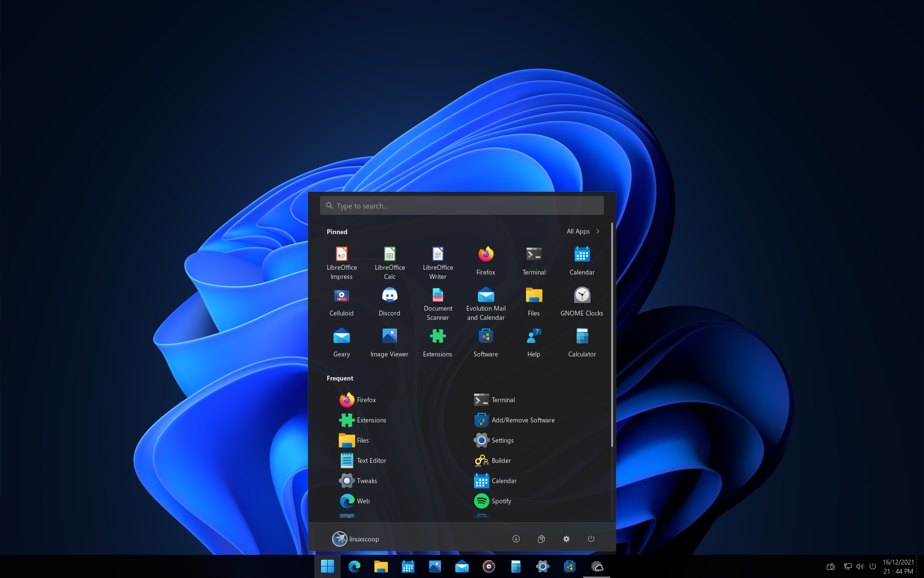Viewport: 924px width, 578px height.
Task: Open Edge-style Web browser in taskbar
Action: [x=354, y=566]
